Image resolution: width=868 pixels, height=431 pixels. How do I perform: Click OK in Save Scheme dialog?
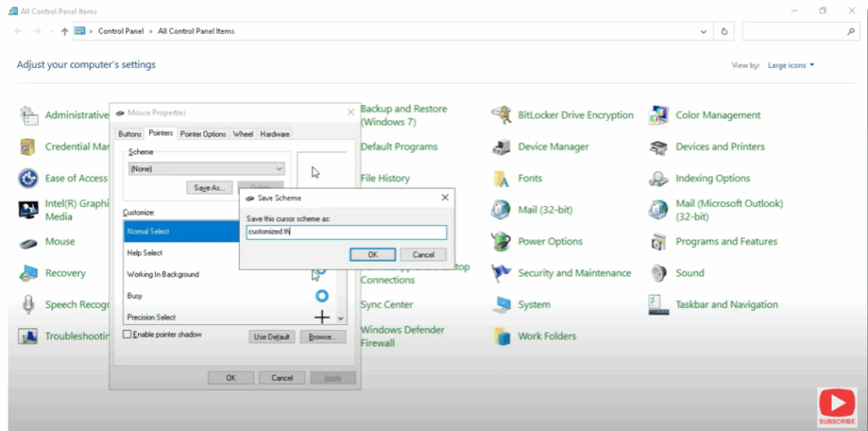tap(373, 255)
